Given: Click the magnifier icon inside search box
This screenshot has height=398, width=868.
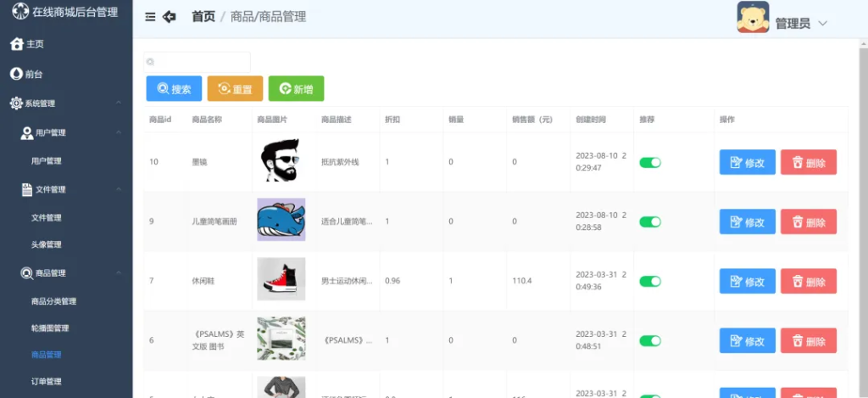Looking at the screenshot, I should pos(151,62).
